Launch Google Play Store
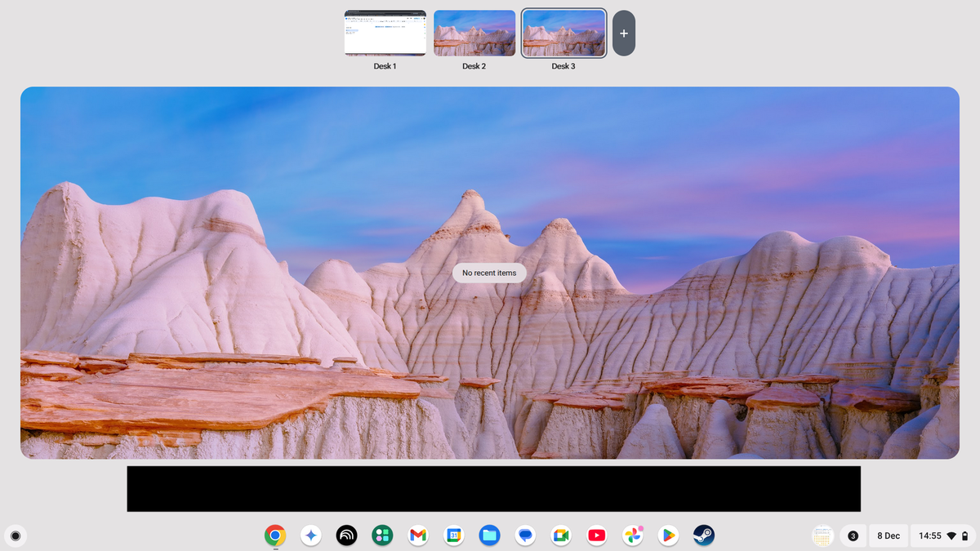Screen dimensions: 980x551 coord(668,535)
